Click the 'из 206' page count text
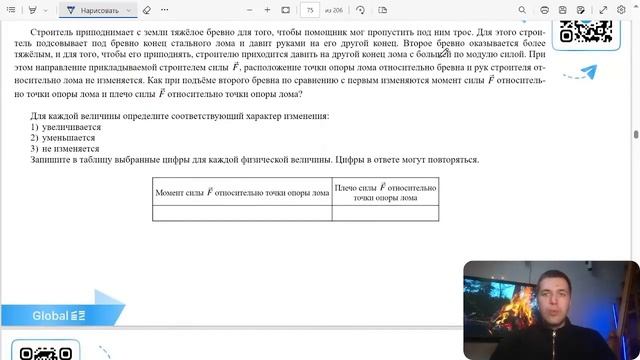Viewport: 640px width, 360px height. (x=333, y=10)
